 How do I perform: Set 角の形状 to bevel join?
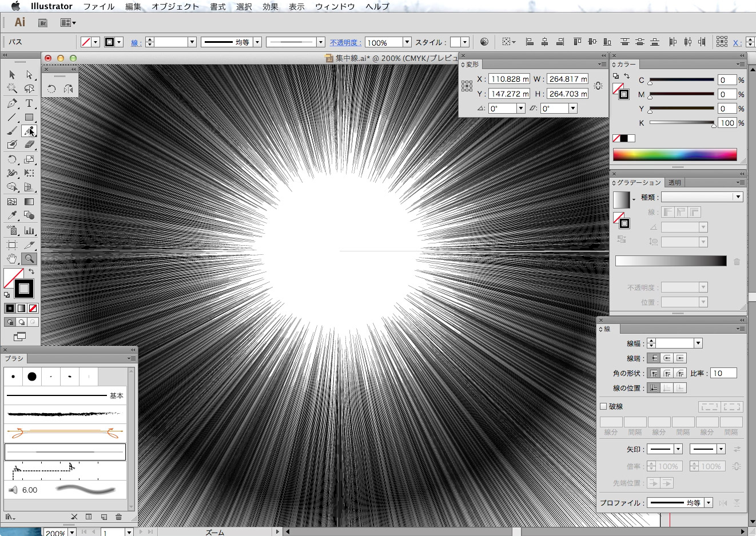tap(680, 373)
